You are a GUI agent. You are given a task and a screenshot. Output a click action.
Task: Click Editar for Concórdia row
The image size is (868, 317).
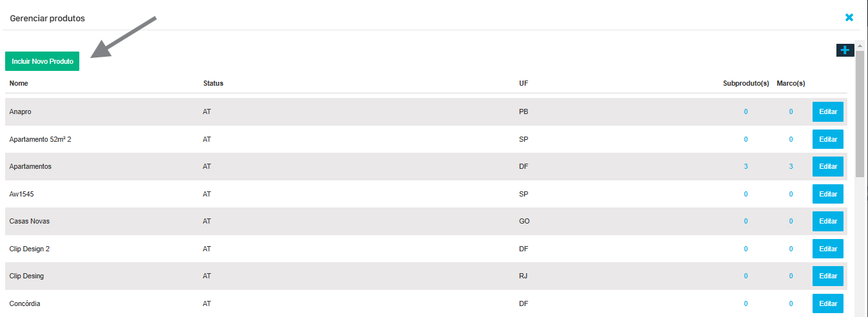pos(827,303)
